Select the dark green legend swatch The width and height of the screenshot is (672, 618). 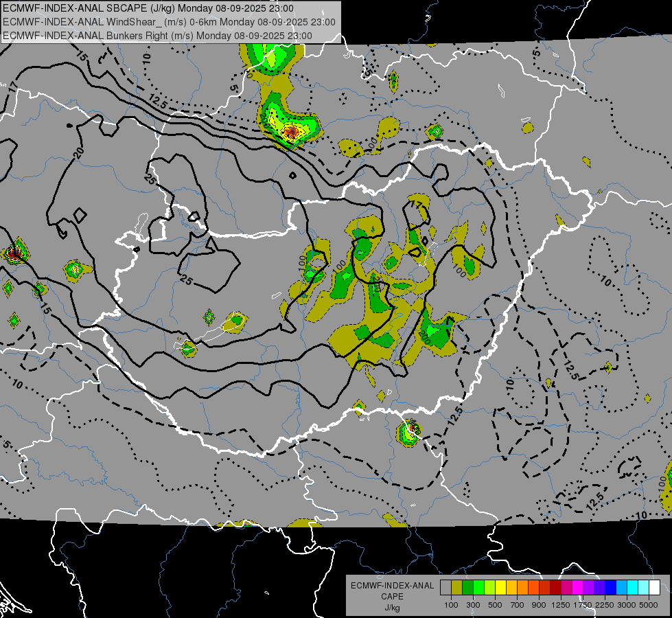(x=467, y=587)
